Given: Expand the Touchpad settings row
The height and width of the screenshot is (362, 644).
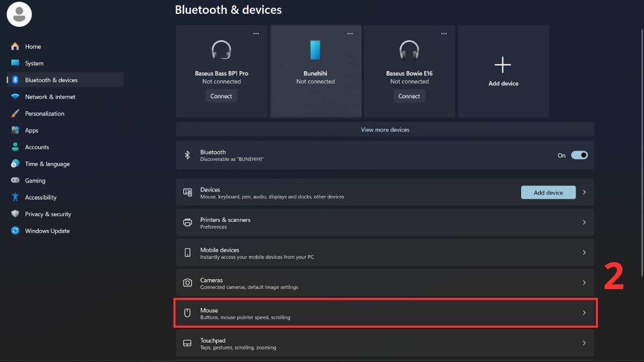Looking at the screenshot, I should click(384, 343).
